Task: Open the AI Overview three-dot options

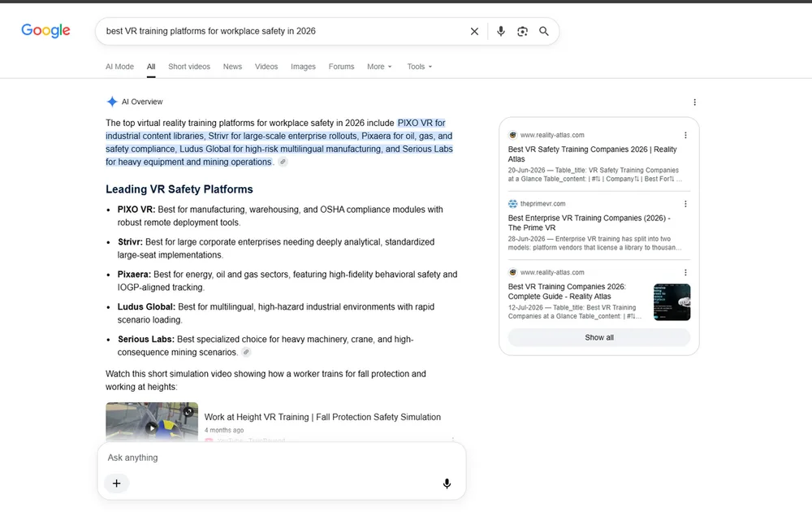Action: tap(694, 102)
